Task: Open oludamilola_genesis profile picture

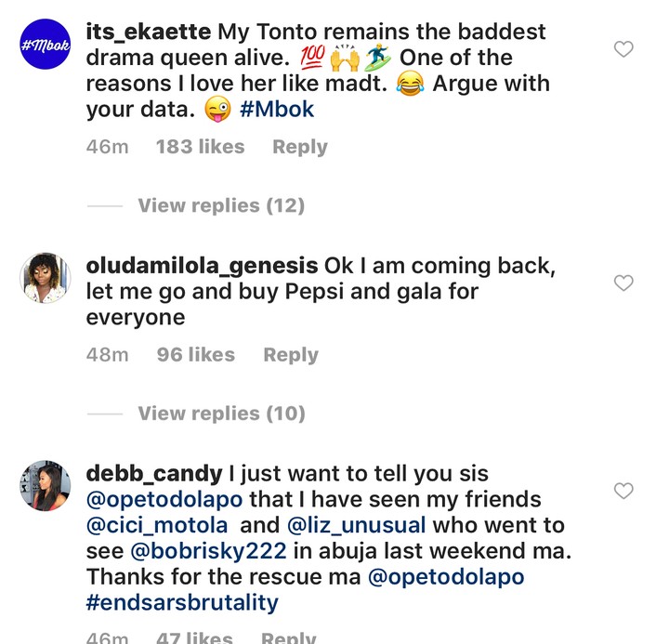Action: (x=45, y=277)
